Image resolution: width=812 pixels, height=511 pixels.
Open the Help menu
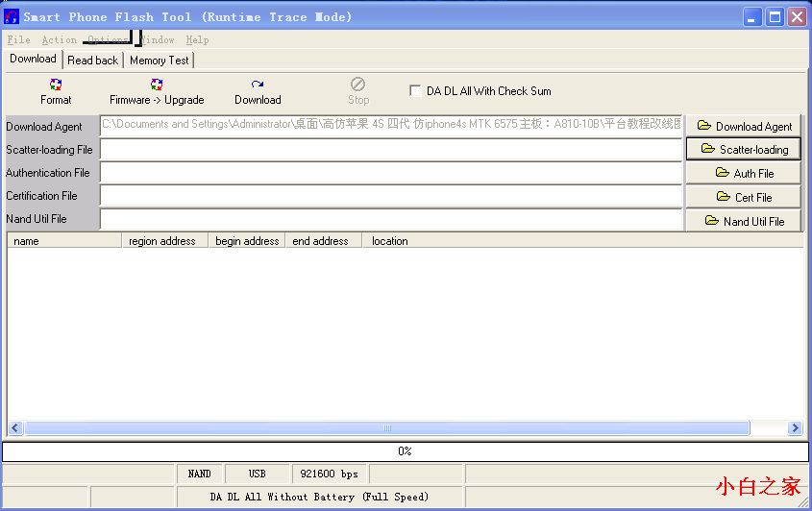click(197, 40)
